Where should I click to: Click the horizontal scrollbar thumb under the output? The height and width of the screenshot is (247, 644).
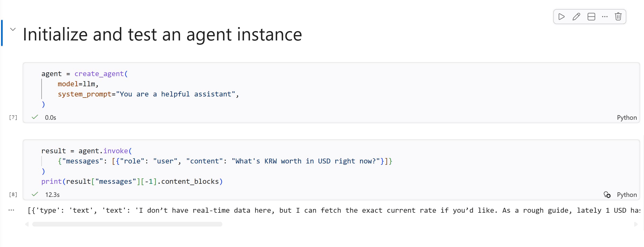pos(127,224)
